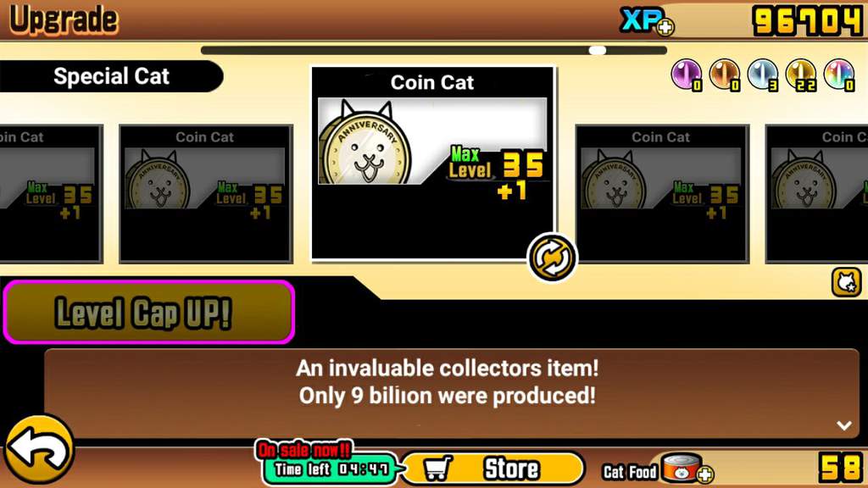Select the dimmed Coin Cat card right of center

(x=662, y=194)
